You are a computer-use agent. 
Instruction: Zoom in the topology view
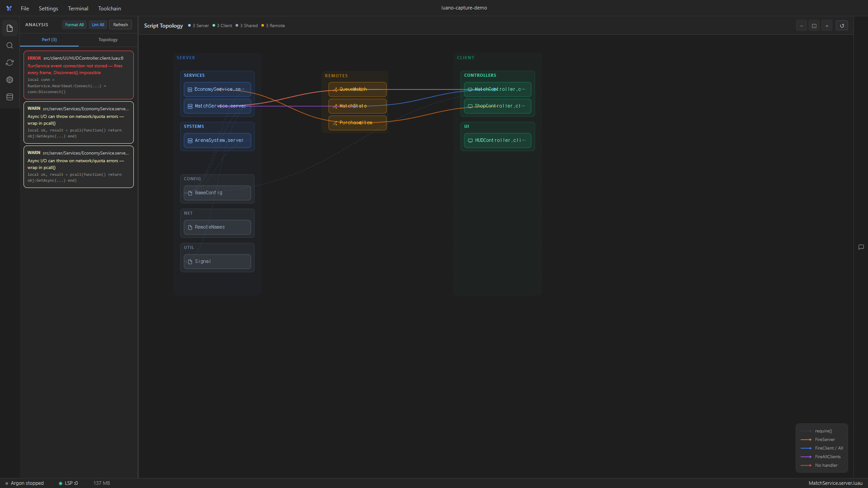click(827, 26)
